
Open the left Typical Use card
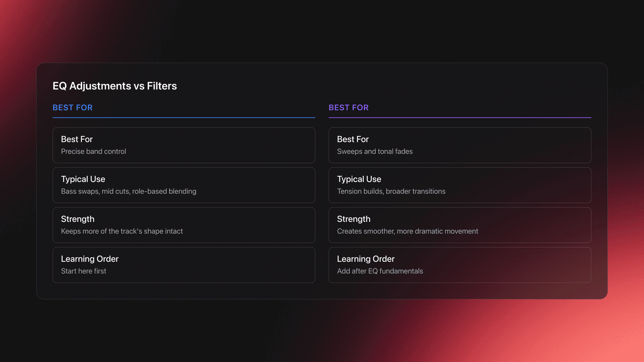183,185
